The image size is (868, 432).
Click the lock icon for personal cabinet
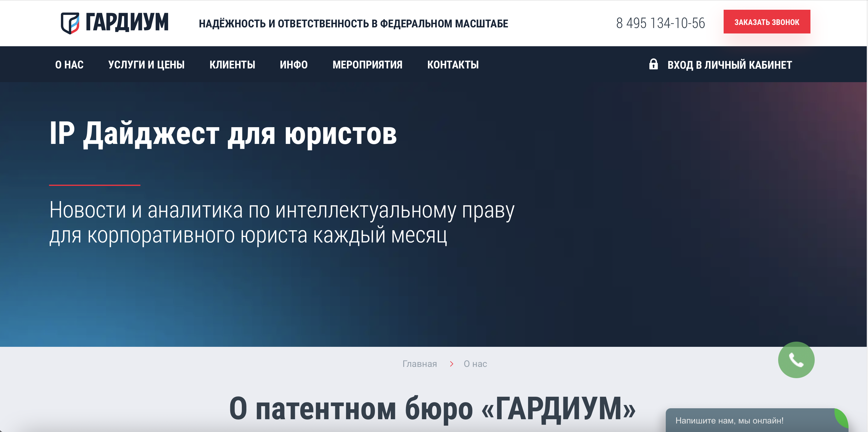653,64
